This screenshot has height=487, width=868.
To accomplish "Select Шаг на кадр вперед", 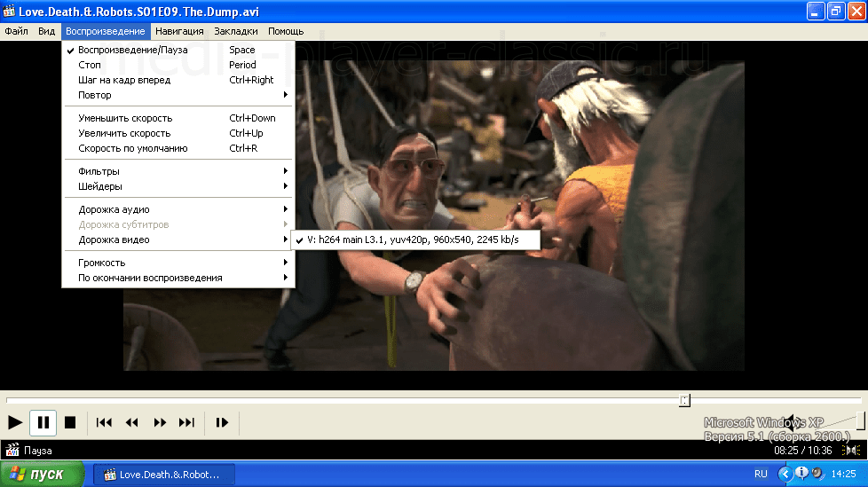I will click(178, 80).
